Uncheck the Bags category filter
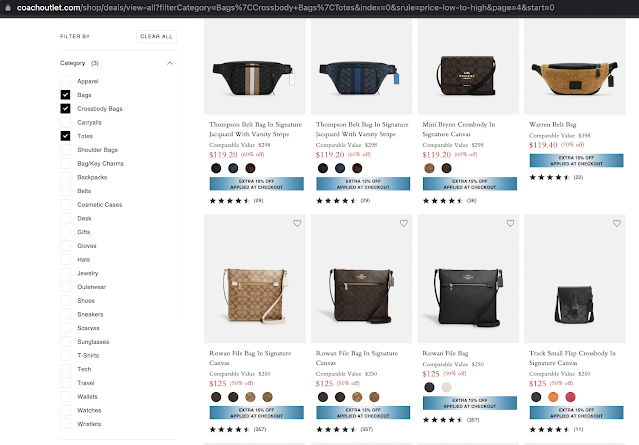The image size is (639, 445). pyautogui.click(x=65, y=95)
